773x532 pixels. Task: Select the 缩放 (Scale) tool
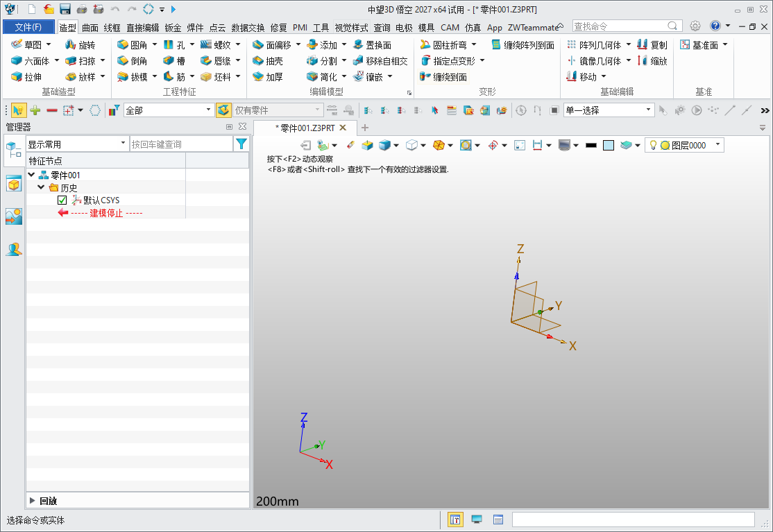[x=652, y=61]
